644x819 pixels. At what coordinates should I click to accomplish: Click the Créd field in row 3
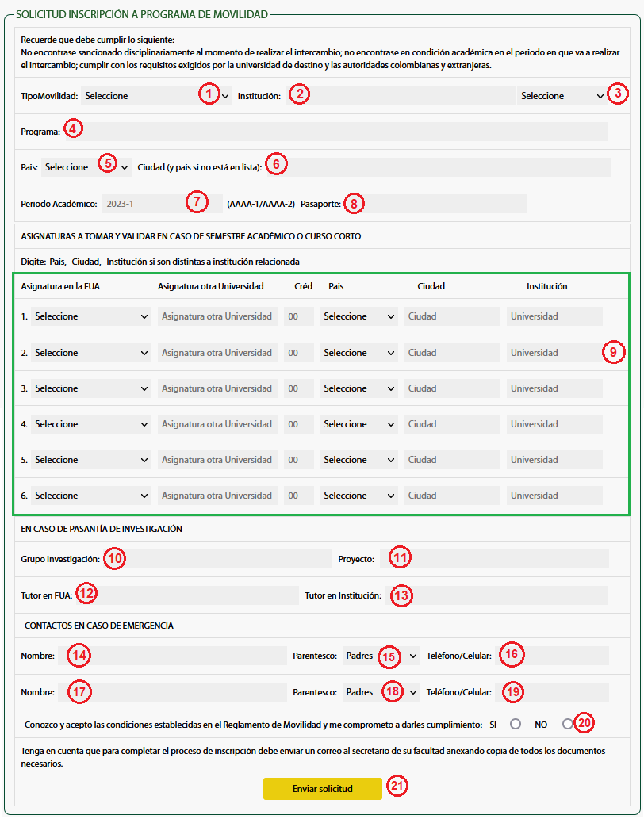299,388
